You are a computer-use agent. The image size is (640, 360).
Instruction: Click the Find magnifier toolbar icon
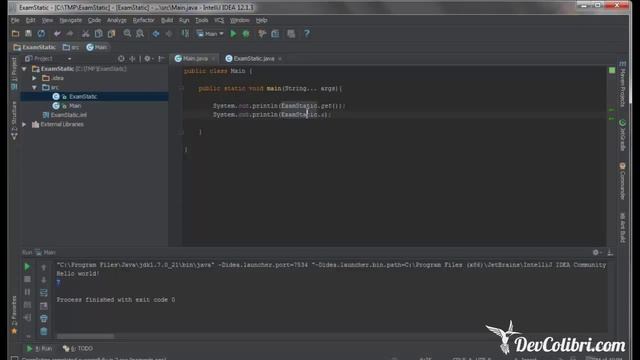point(127,34)
